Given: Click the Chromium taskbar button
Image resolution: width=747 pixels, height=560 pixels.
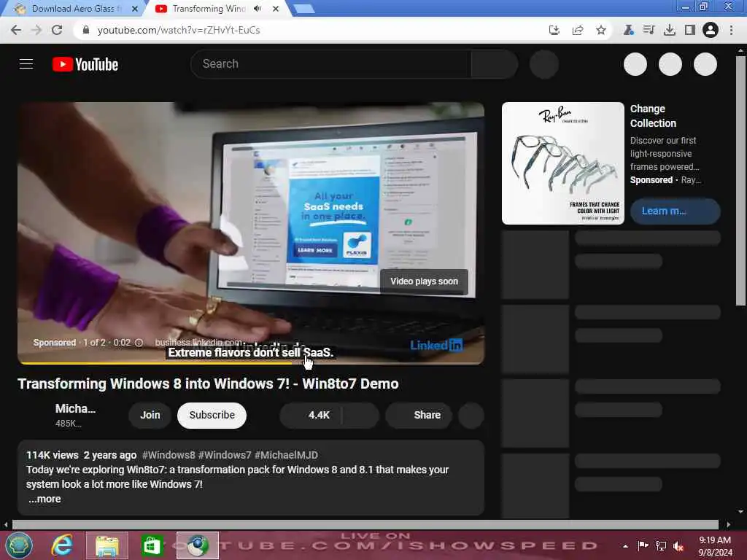Looking at the screenshot, I should pyautogui.click(x=198, y=545).
